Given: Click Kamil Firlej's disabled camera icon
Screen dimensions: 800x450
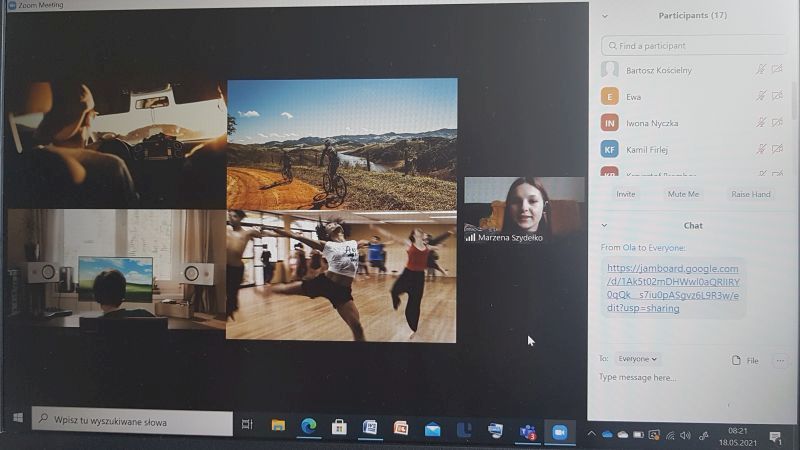Looking at the screenshot, I should [x=777, y=149].
